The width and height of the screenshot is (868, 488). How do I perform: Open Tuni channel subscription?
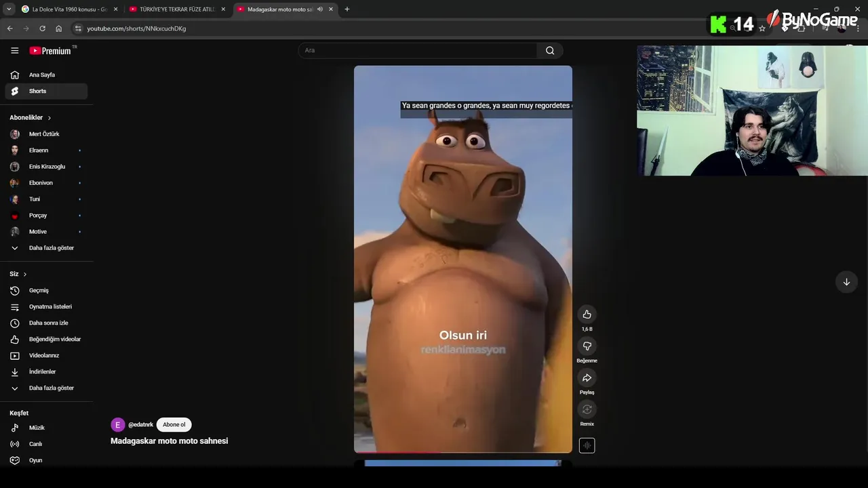point(46,199)
